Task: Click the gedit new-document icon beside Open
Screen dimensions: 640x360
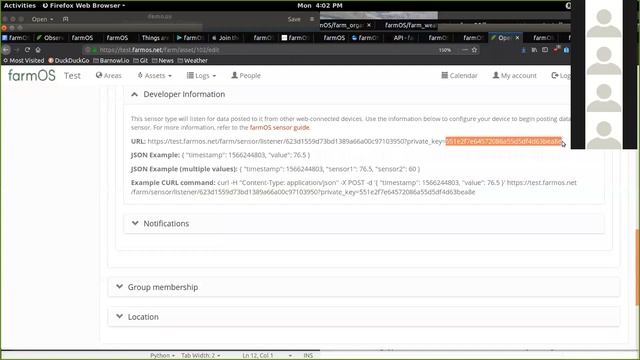Action: (x=65, y=19)
